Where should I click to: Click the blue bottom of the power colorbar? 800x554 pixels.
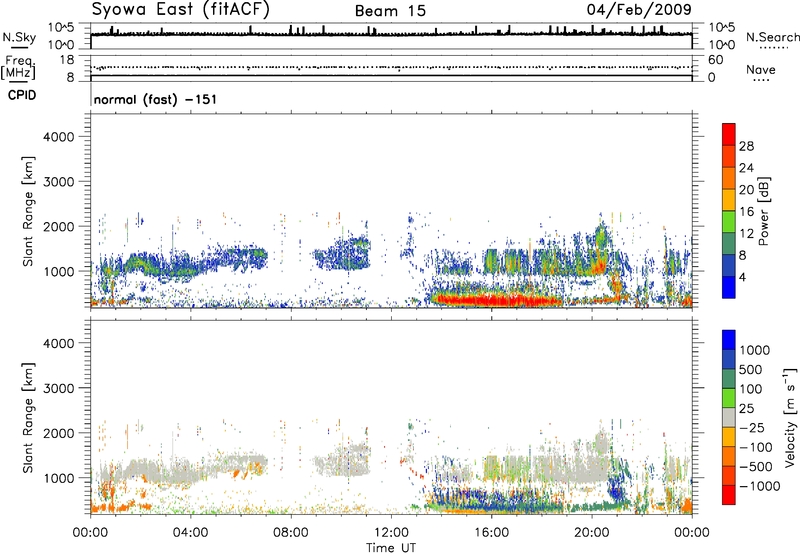click(729, 287)
